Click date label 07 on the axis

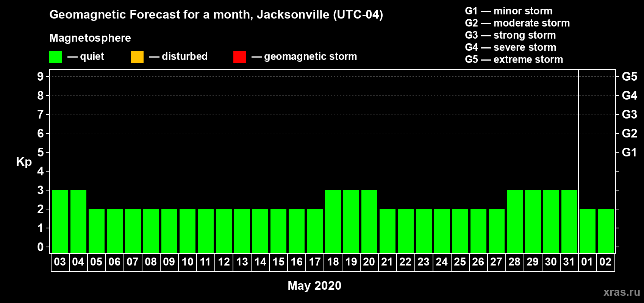[x=133, y=262]
